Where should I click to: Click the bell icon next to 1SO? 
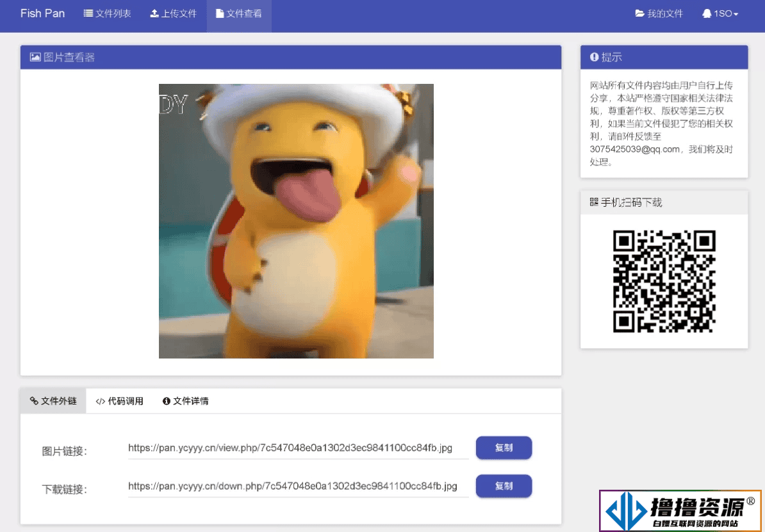(x=707, y=13)
